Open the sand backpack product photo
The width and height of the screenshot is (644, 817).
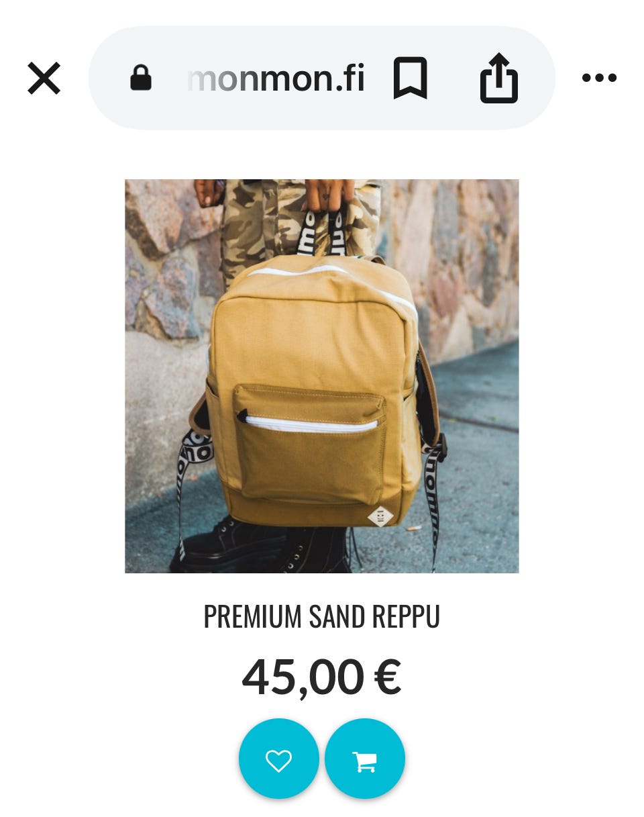coord(322,376)
